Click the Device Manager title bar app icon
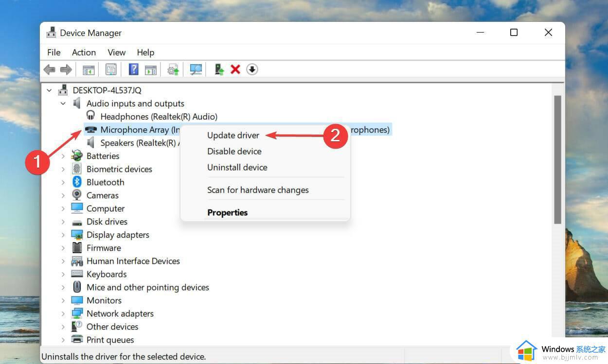608x364 pixels. tap(51, 33)
